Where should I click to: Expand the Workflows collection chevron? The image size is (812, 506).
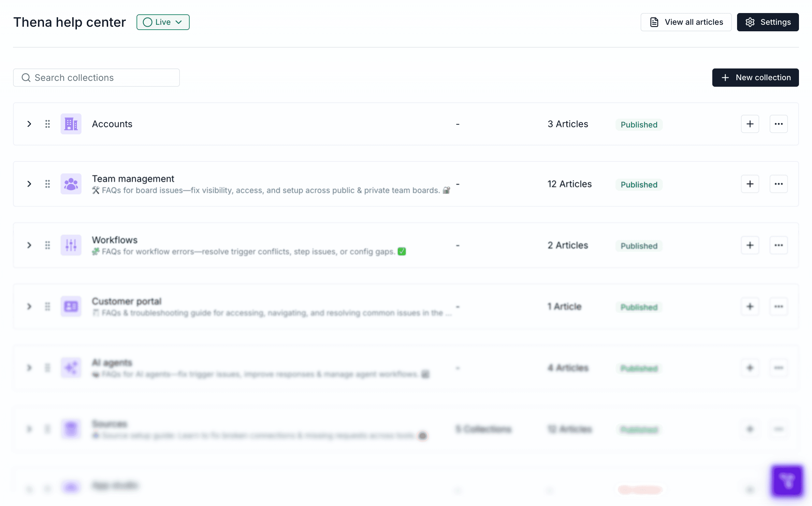(29, 245)
